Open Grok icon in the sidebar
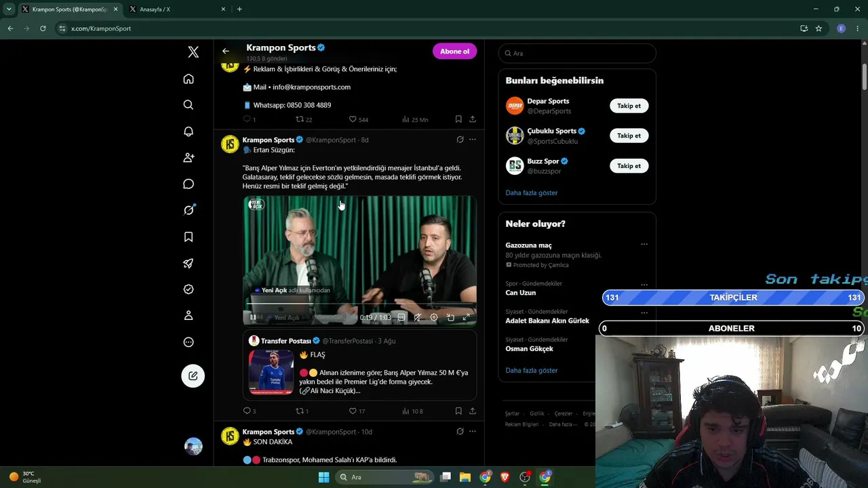Screen dimensions: 868x488 pyautogui.click(x=189, y=210)
